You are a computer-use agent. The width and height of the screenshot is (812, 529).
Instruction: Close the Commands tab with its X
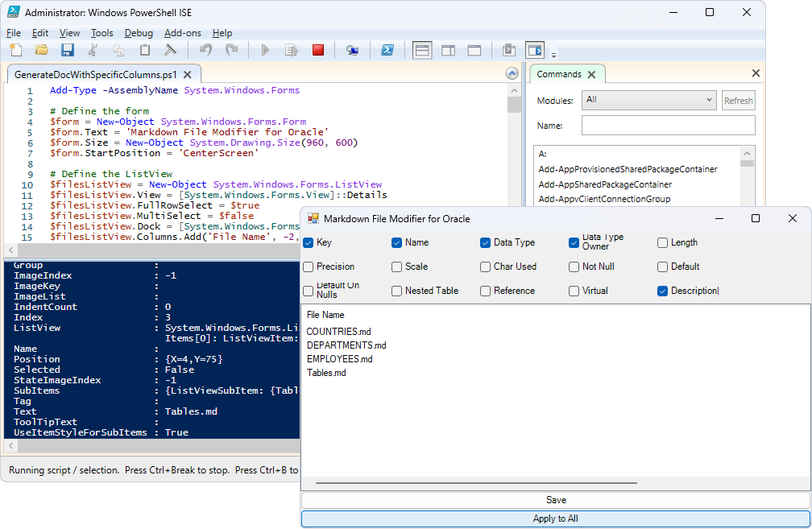[x=591, y=75]
